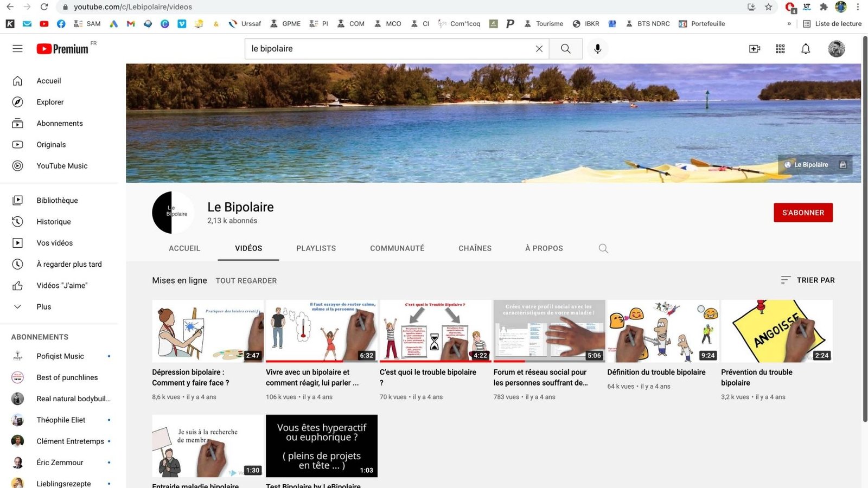Open the TRIER PAR sort dropdown

click(x=808, y=280)
